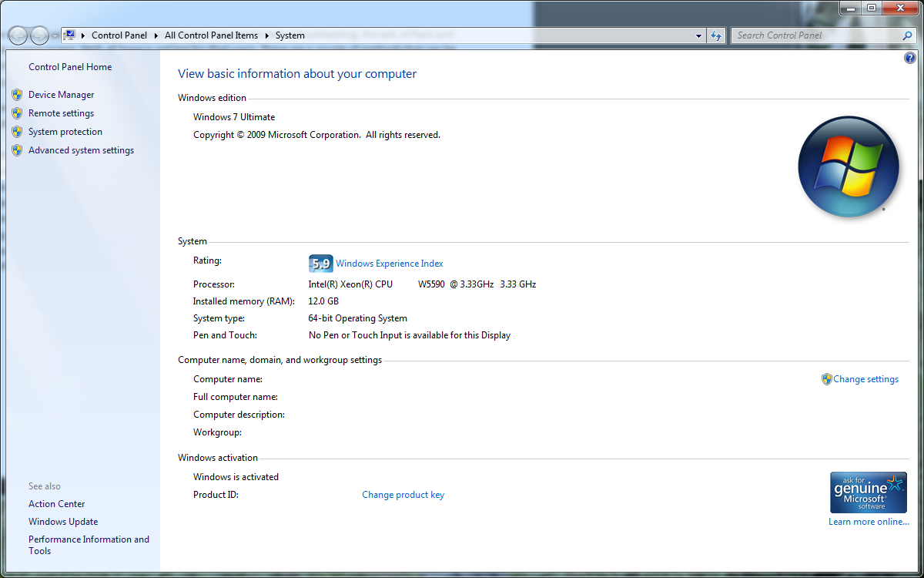Click the Windows is activated text

point(236,477)
